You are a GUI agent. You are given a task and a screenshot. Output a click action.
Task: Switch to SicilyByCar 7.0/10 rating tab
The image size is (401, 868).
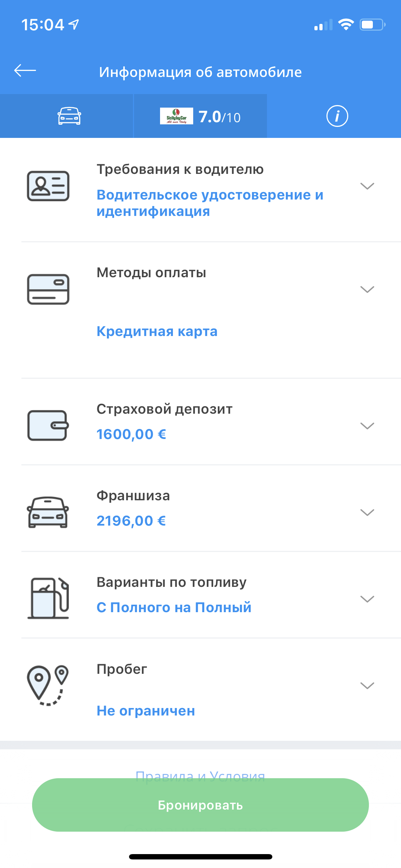pyautogui.click(x=200, y=116)
